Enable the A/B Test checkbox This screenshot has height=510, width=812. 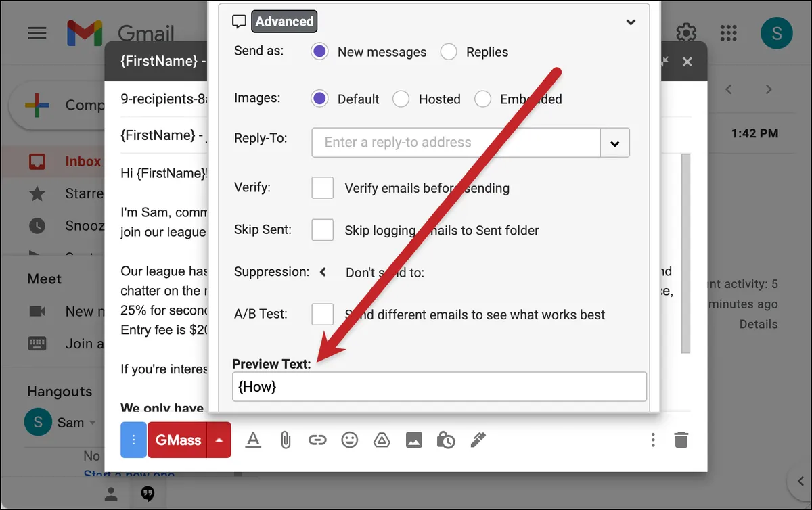tap(323, 315)
